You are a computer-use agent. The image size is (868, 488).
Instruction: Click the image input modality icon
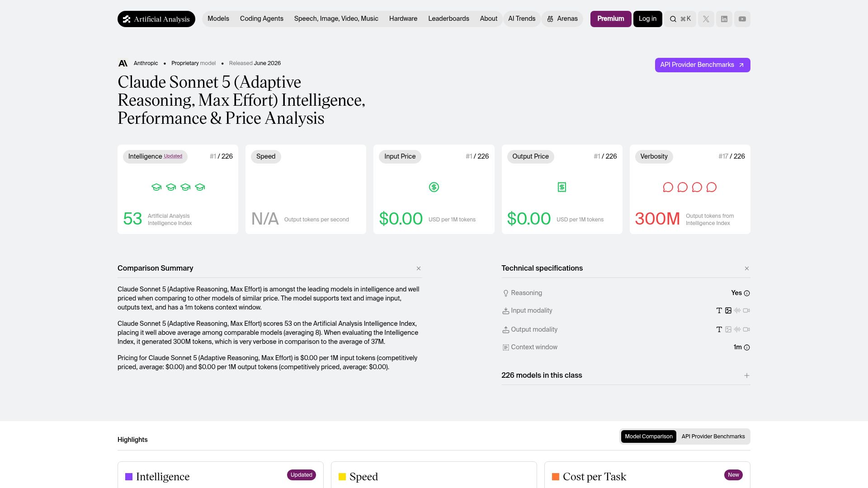tap(728, 310)
